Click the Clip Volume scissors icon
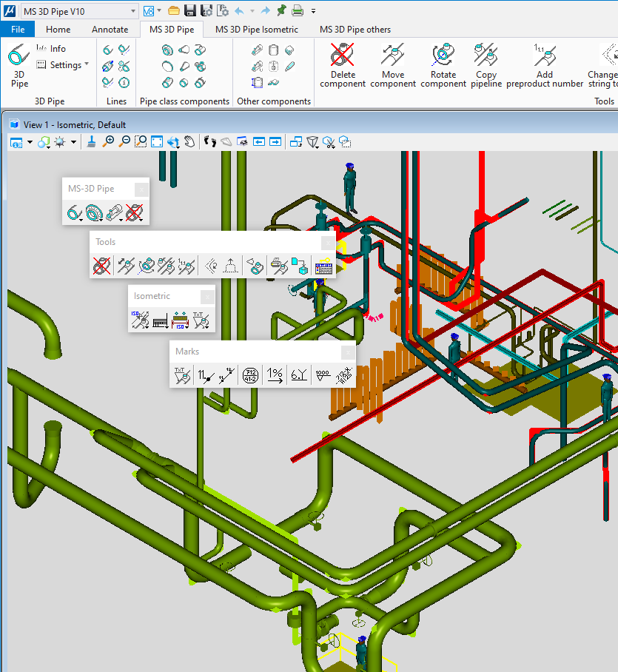 pos(329,142)
